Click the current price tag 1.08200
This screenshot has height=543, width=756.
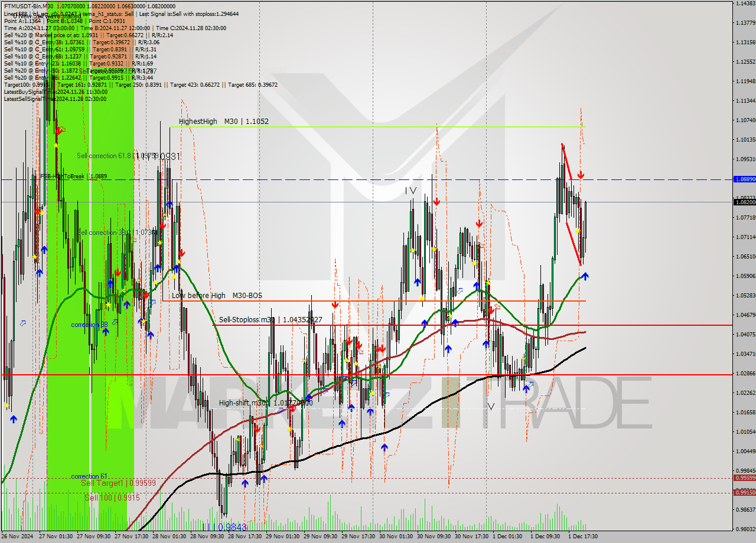(x=744, y=202)
